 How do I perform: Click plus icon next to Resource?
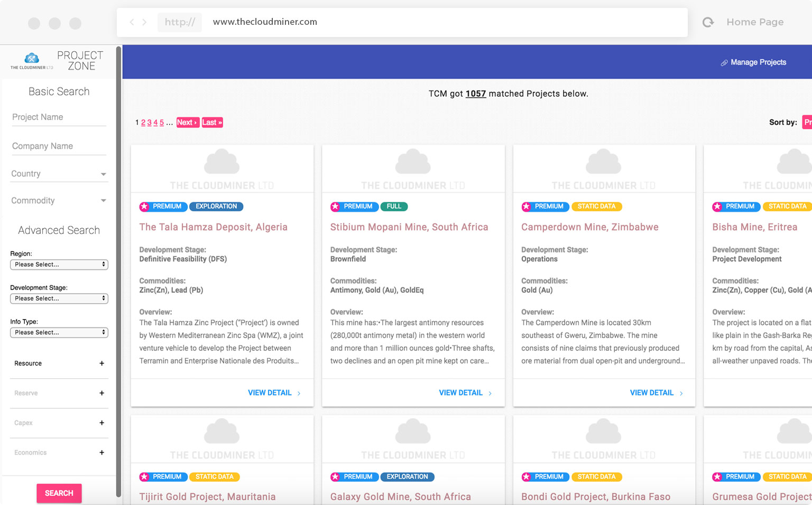101,363
